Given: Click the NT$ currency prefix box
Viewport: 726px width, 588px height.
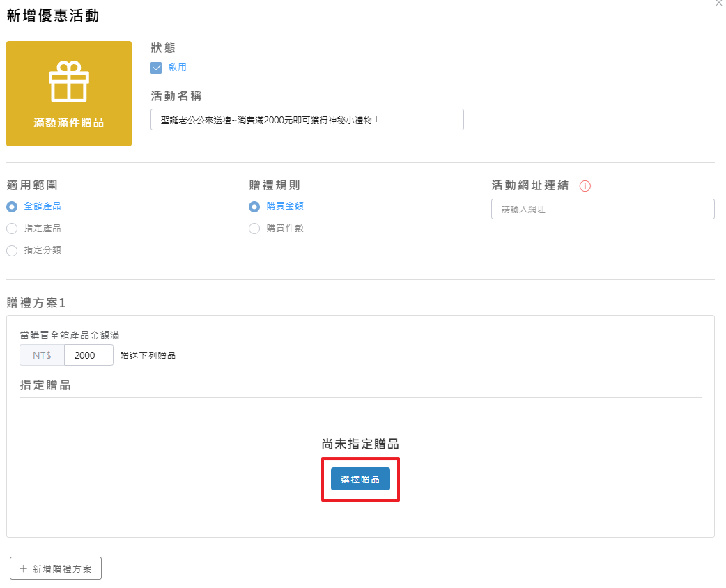Looking at the screenshot, I should (x=42, y=355).
